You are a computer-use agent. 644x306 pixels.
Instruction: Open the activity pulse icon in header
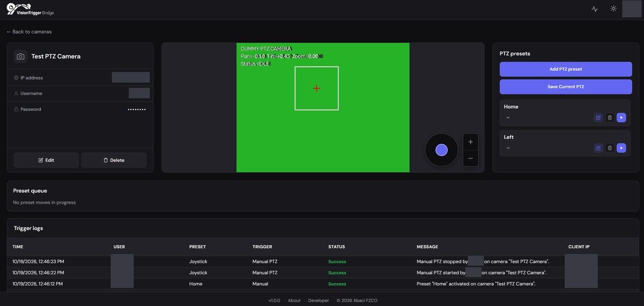click(595, 9)
